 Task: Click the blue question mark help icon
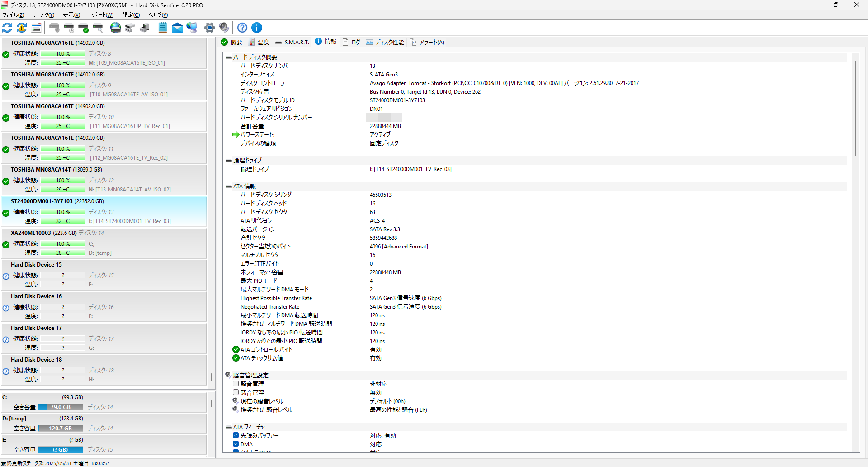(x=242, y=28)
